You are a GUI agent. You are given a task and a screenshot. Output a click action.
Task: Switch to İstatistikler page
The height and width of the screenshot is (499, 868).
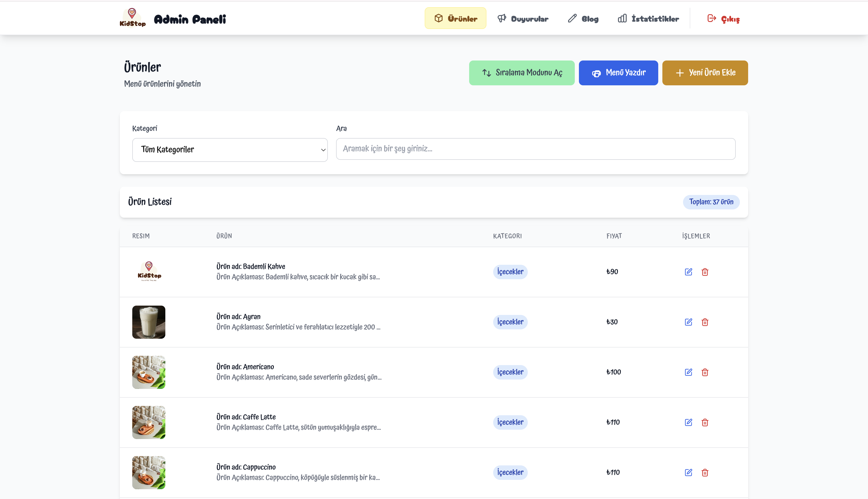[648, 19]
